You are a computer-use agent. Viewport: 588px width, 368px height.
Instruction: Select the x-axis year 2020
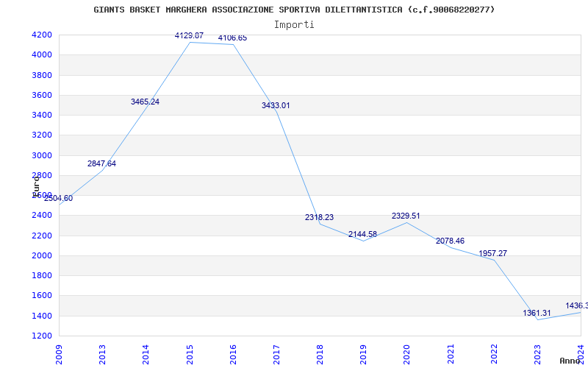[407, 355]
